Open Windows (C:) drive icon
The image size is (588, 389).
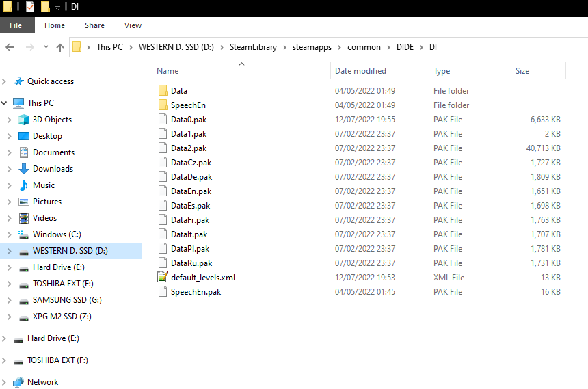tap(24, 234)
